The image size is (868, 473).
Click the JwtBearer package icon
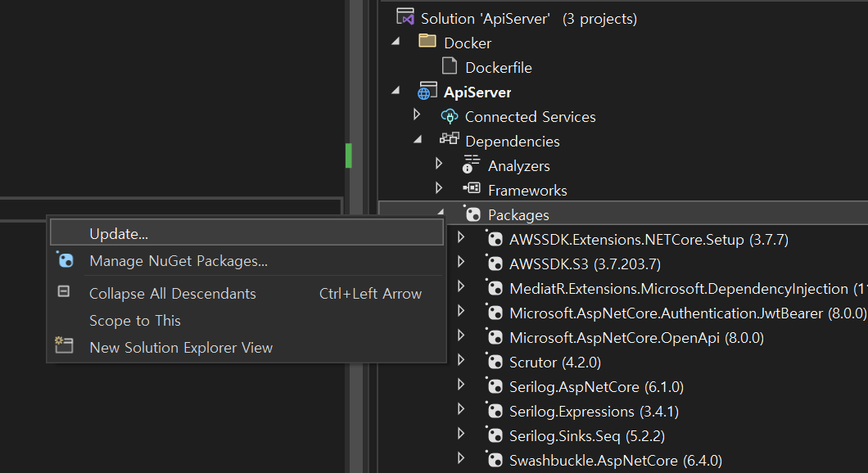[x=494, y=312]
